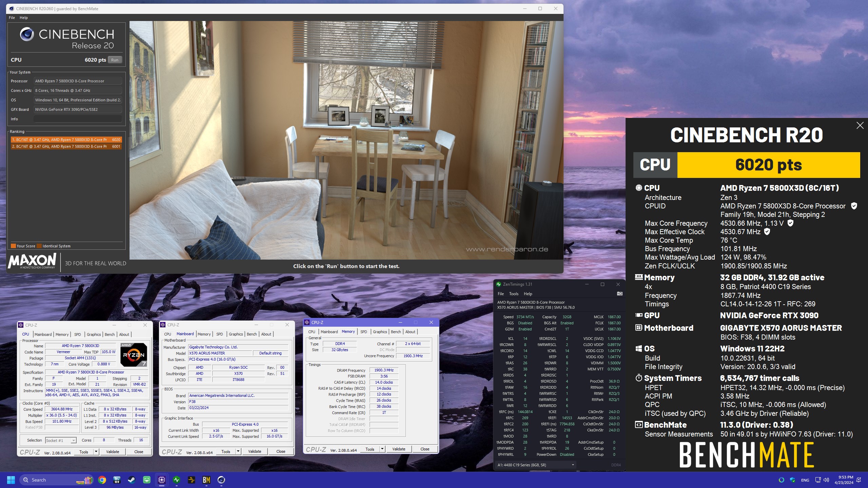Open Bench tab in CPU-Z processor window
Viewport: 868px width, 488px height.
pyautogui.click(x=110, y=334)
